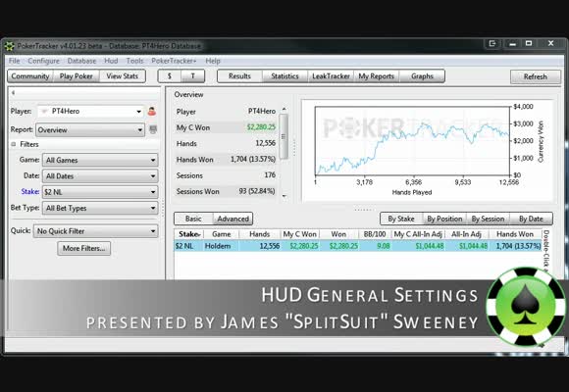The height and width of the screenshot is (392, 569).
Task: Click overview scroll up arrow
Action: pos(284,109)
